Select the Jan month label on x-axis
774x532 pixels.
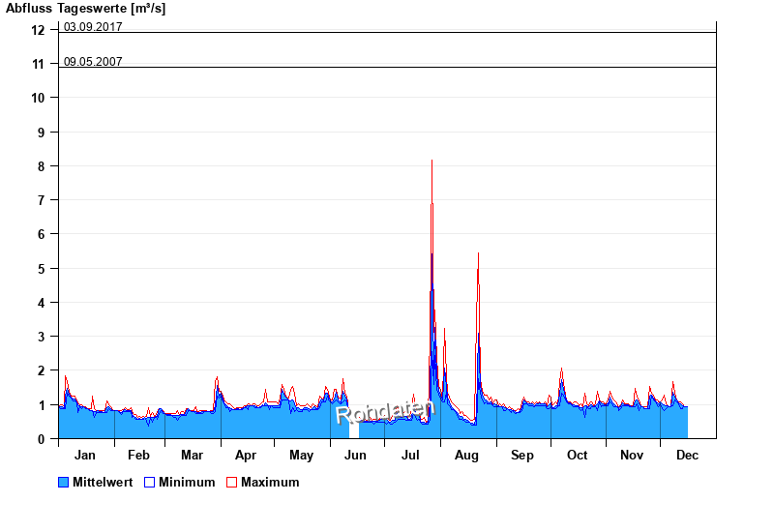point(85,455)
